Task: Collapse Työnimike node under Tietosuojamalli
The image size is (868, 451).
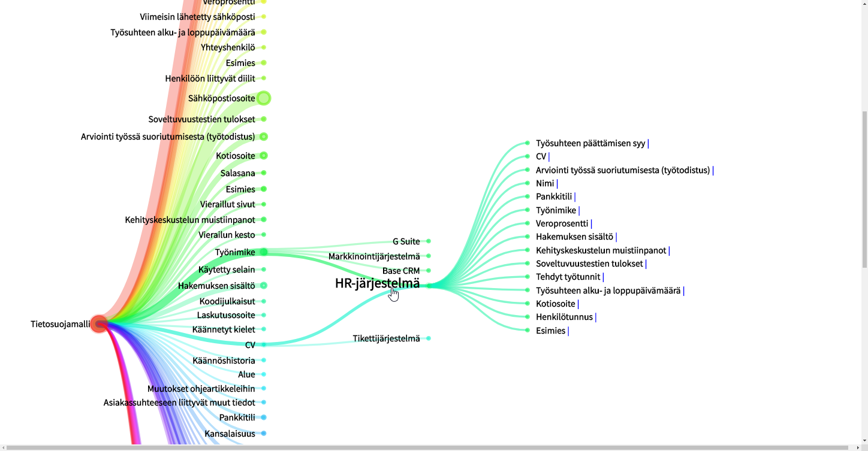Action: [x=264, y=252]
